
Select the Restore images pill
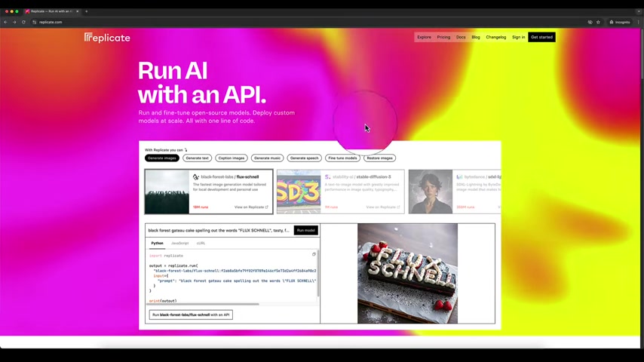pyautogui.click(x=379, y=158)
